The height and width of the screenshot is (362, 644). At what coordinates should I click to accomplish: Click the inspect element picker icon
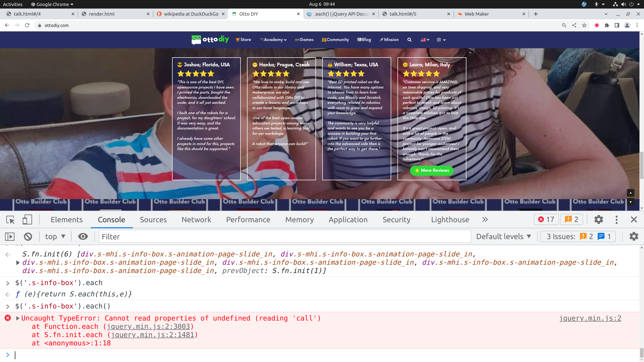click(x=11, y=220)
